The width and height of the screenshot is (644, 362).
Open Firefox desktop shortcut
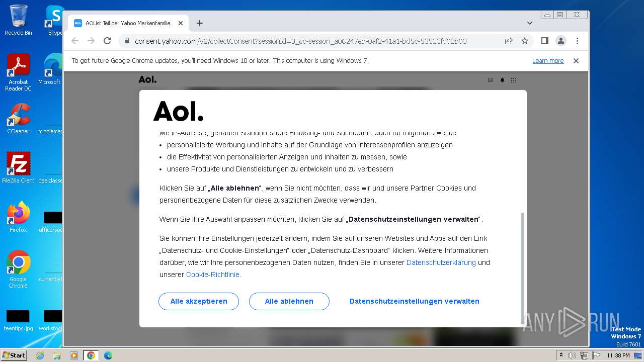click(x=18, y=217)
